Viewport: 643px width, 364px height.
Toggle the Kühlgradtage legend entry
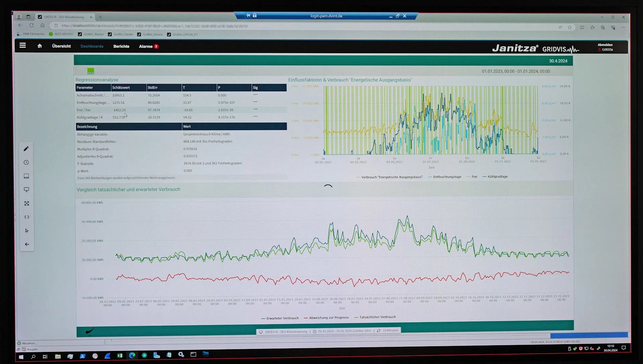pos(495,177)
